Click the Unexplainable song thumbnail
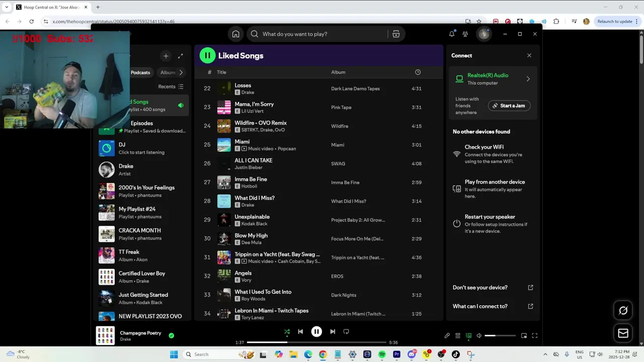644x362 pixels. pos(224,220)
